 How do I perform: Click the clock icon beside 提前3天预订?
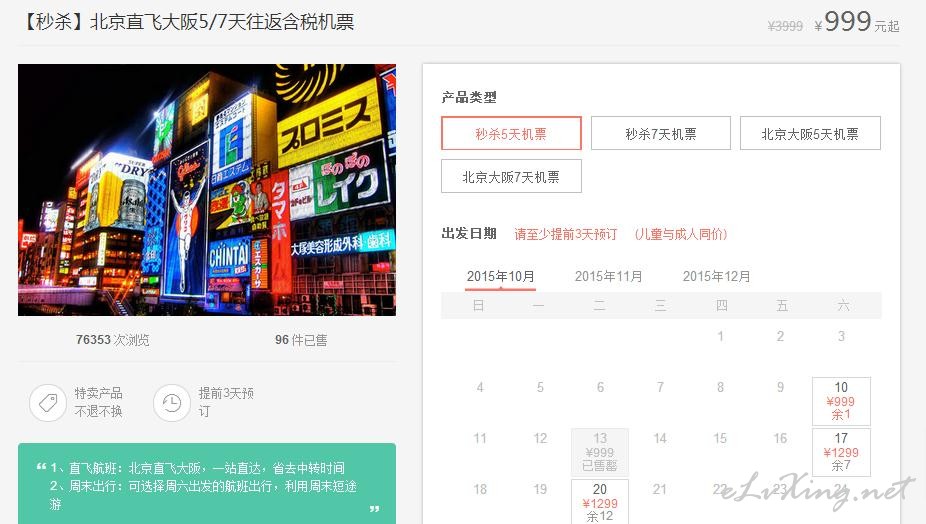tap(172, 403)
